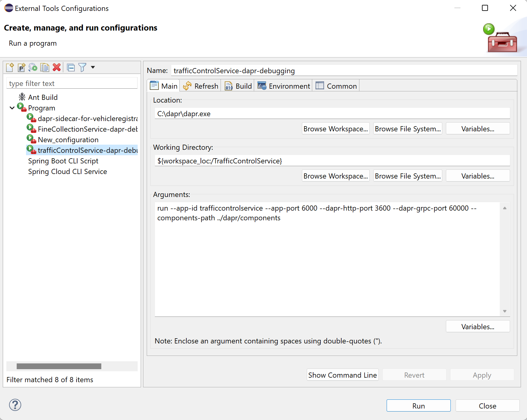Click the Working Directory field

click(332, 161)
